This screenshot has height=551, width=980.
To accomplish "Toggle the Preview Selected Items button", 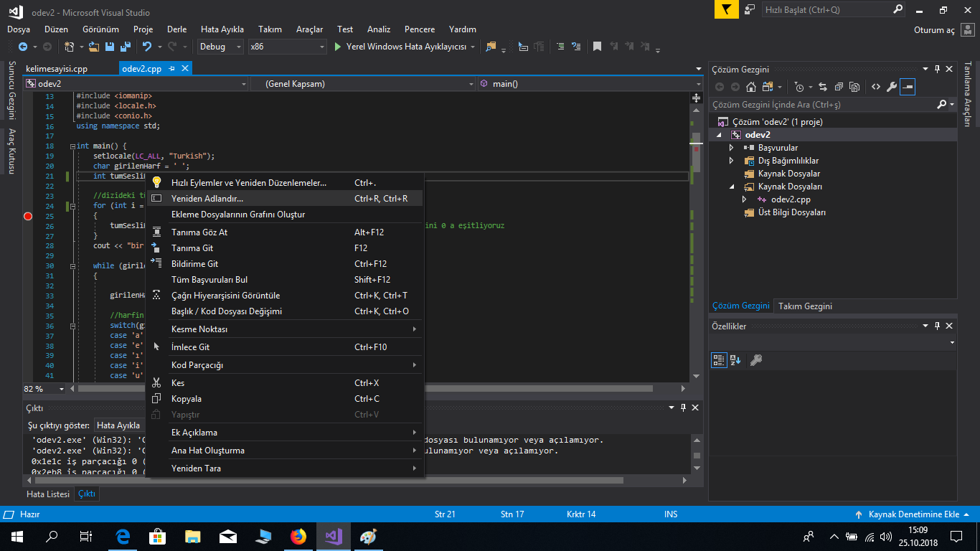I will coord(908,87).
